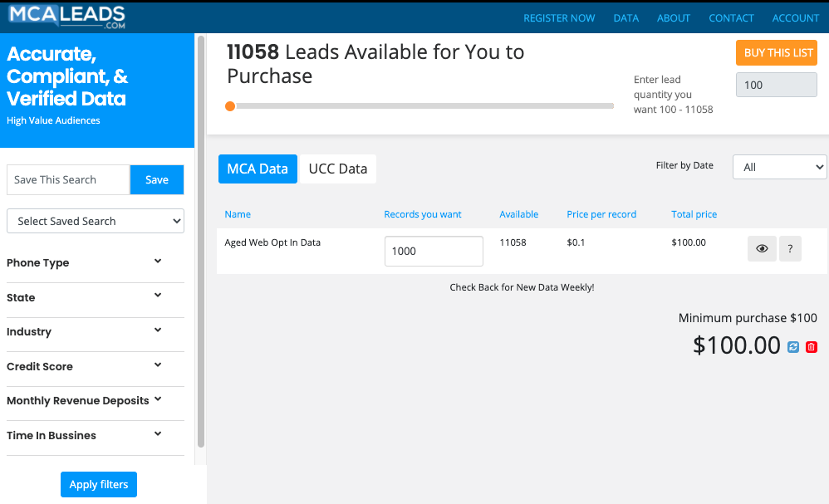Expand the Time In Bussines filter
829x504 pixels.
96,435
